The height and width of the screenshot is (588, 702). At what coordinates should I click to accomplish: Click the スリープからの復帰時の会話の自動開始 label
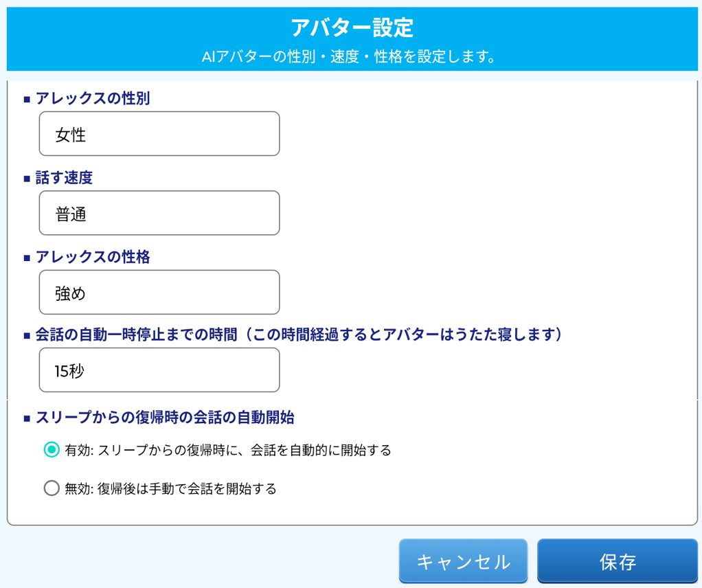(x=165, y=418)
